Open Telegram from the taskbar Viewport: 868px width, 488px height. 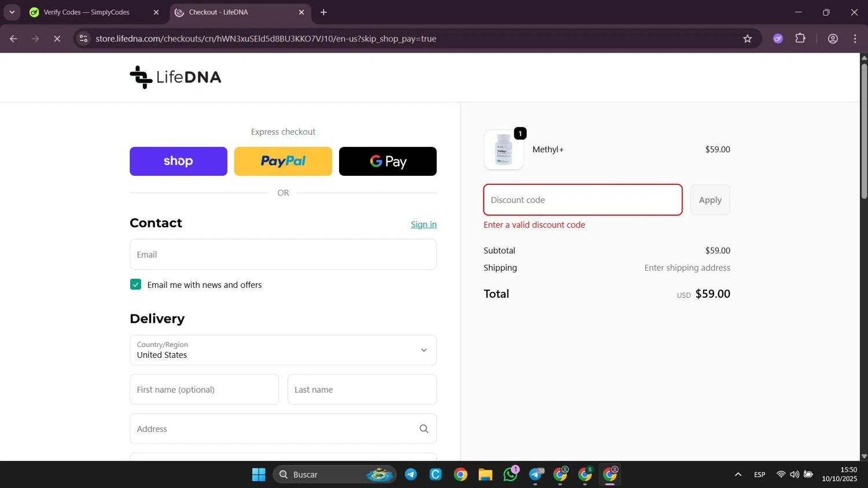click(411, 475)
